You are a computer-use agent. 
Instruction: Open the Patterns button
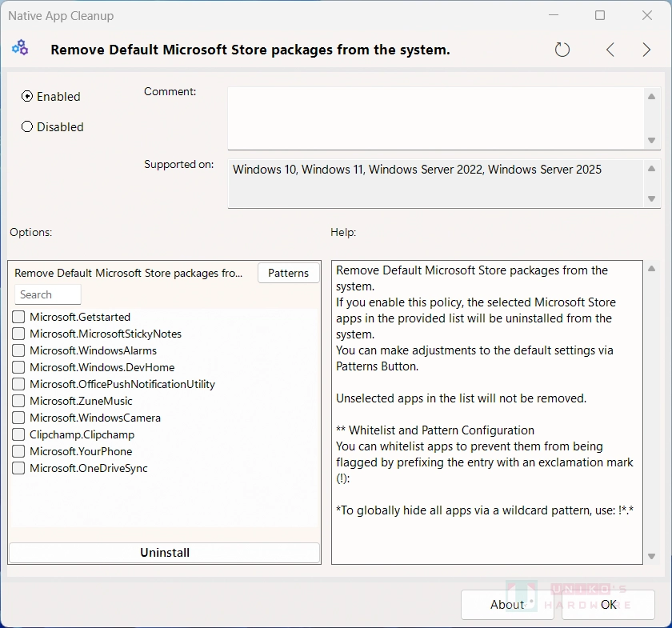click(x=289, y=273)
